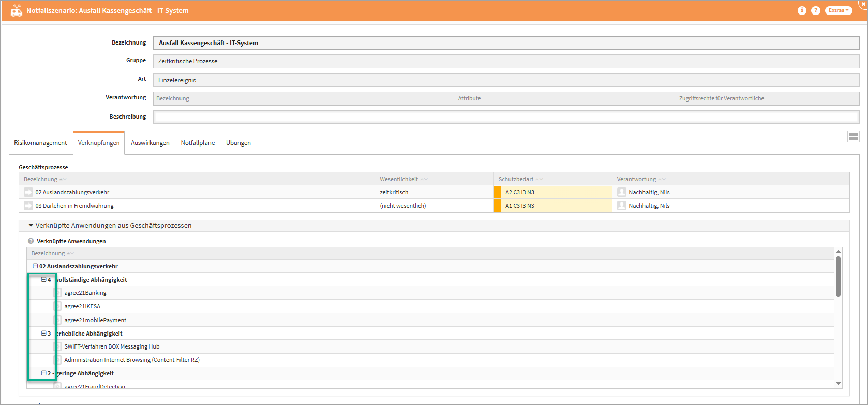The width and height of the screenshot is (868, 405).
Task: Click orange Schutzbedarf swatch for A2 C3 I3 N3
Action: click(497, 192)
